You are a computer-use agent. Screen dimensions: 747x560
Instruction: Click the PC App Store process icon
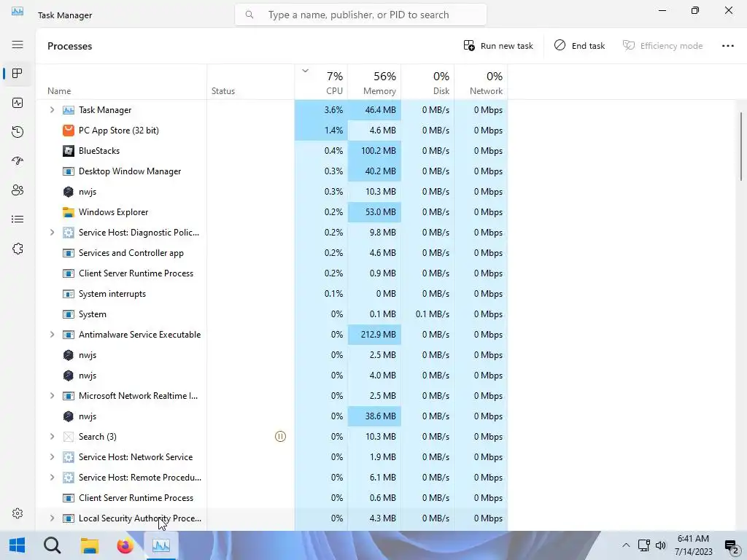coord(69,130)
